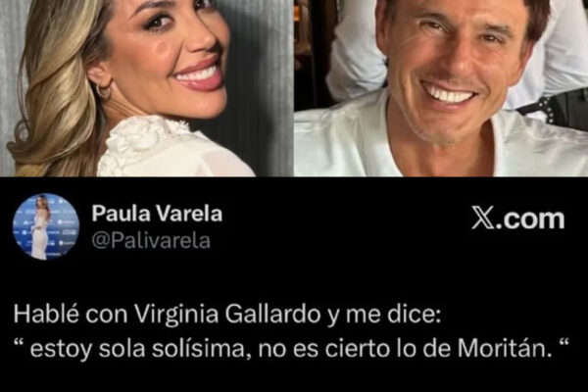Open Paula Varela's round profile avatar
Viewport: 588px width, 392px height.
tap(46, 226)
